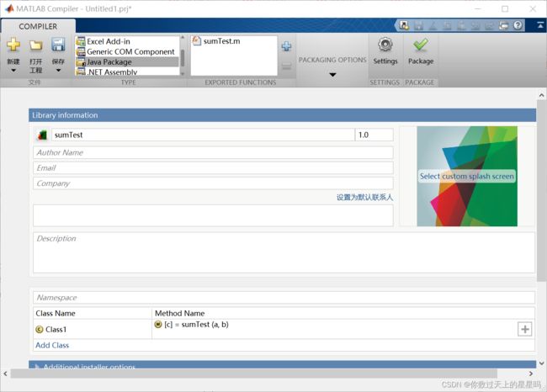Viewport: 547px width, 392px height.
Task: Click the Method Name column header
Action: (179, 313)
